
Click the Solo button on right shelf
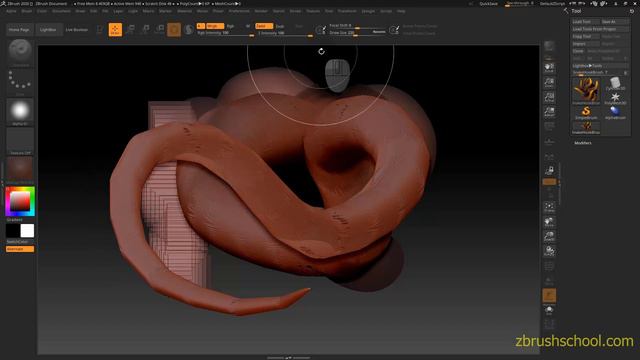[549, 311]
